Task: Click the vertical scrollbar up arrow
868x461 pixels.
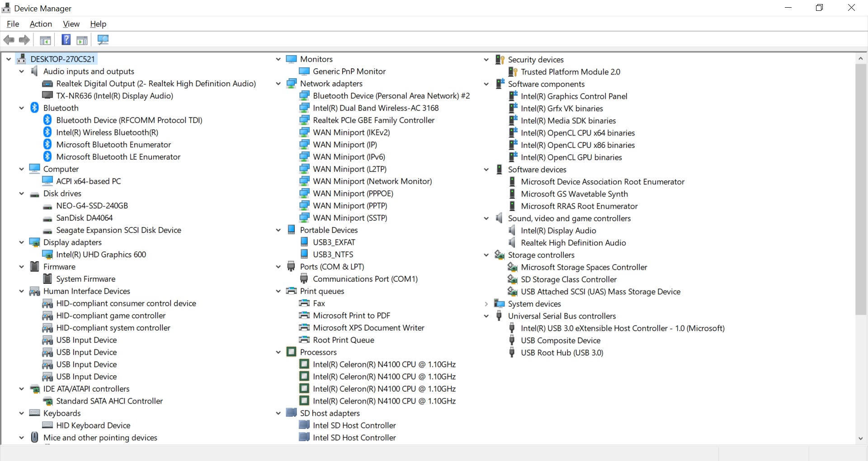Action: pos(860,59)
